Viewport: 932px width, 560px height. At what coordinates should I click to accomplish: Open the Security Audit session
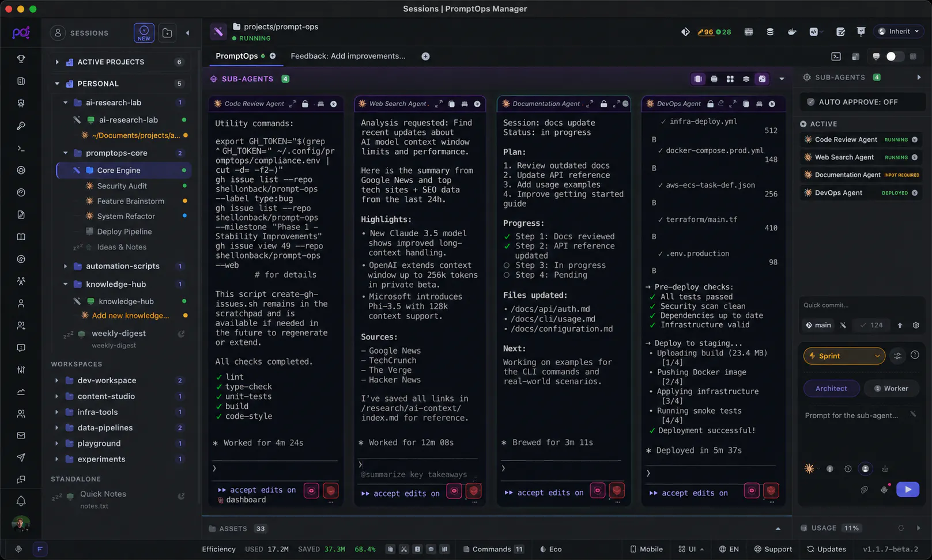[x=122, y=186]
